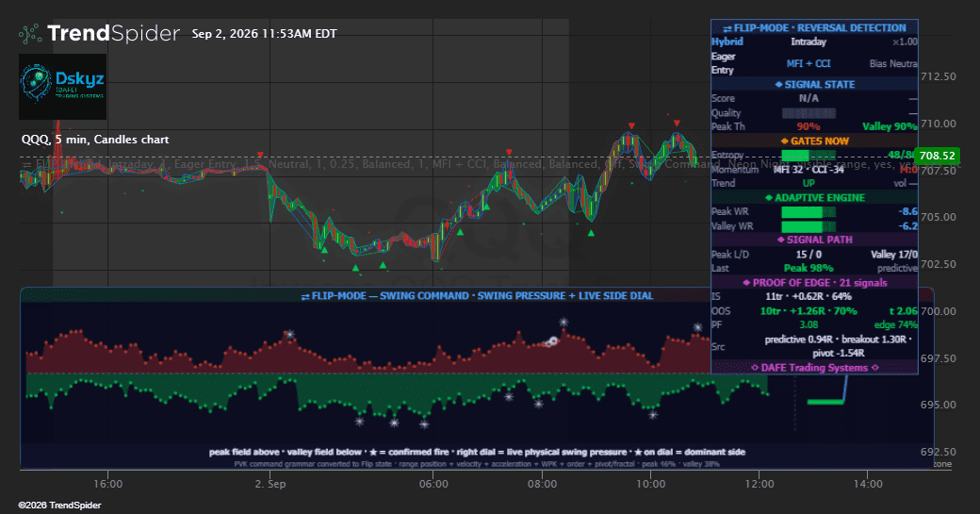980x514 pixels.
Task: Click the green 708.52 current price label
Action: tap(937, 156)
